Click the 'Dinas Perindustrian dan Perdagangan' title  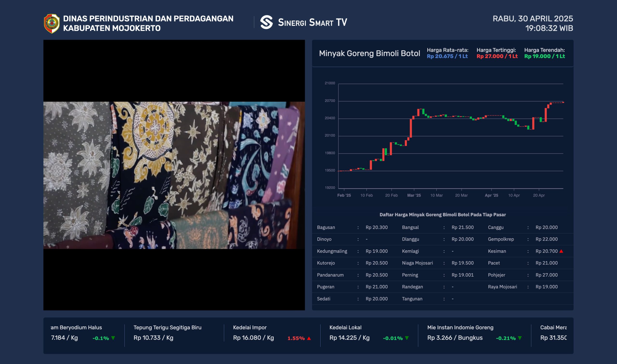(x=148, y=19)
